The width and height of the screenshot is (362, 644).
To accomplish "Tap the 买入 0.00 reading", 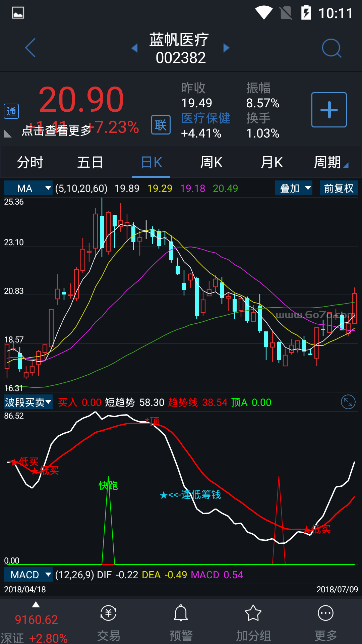I will 80,402.
